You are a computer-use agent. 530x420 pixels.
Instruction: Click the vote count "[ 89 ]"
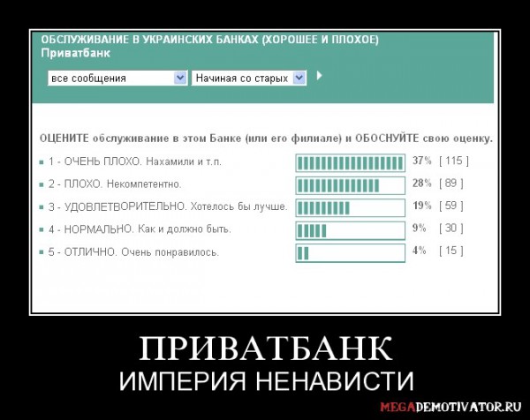tap(451, 184)
